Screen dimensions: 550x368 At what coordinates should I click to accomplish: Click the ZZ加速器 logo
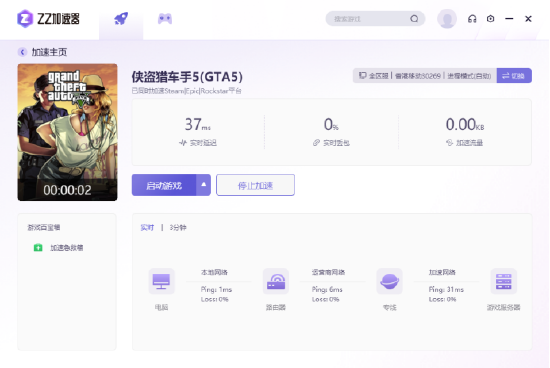pyautogui.click(x=48, y=19)
